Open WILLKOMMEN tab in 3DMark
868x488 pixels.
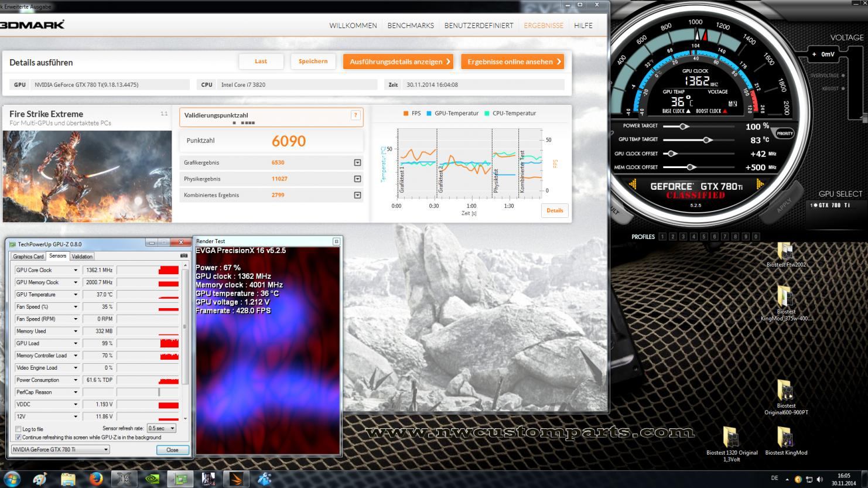pos(353,26)
